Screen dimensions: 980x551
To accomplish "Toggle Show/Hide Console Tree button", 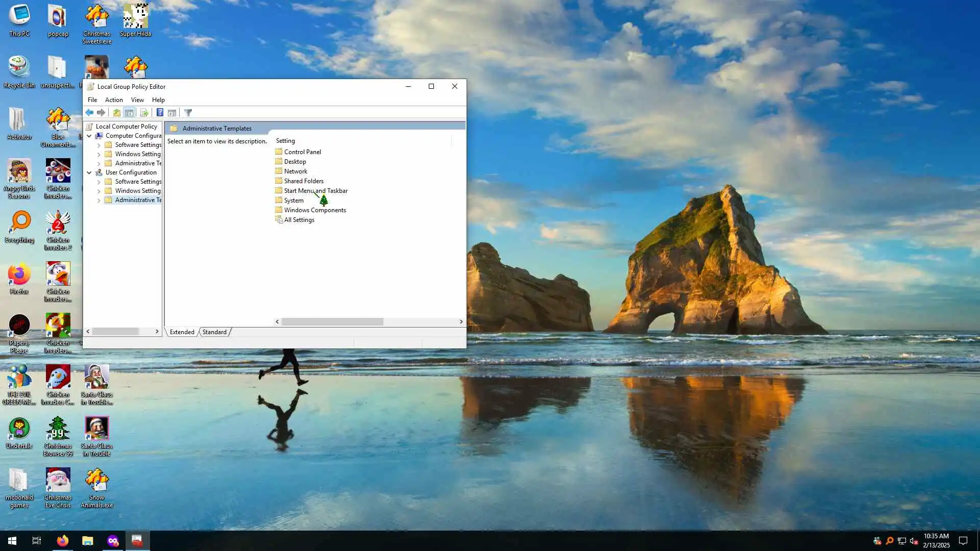I will pos(129,113).
